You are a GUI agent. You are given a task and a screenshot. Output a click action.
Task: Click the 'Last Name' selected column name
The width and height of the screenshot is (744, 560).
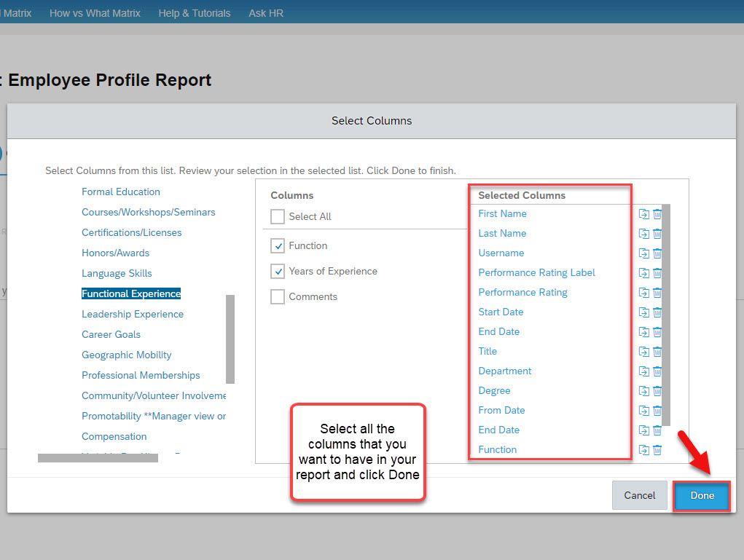502,233
